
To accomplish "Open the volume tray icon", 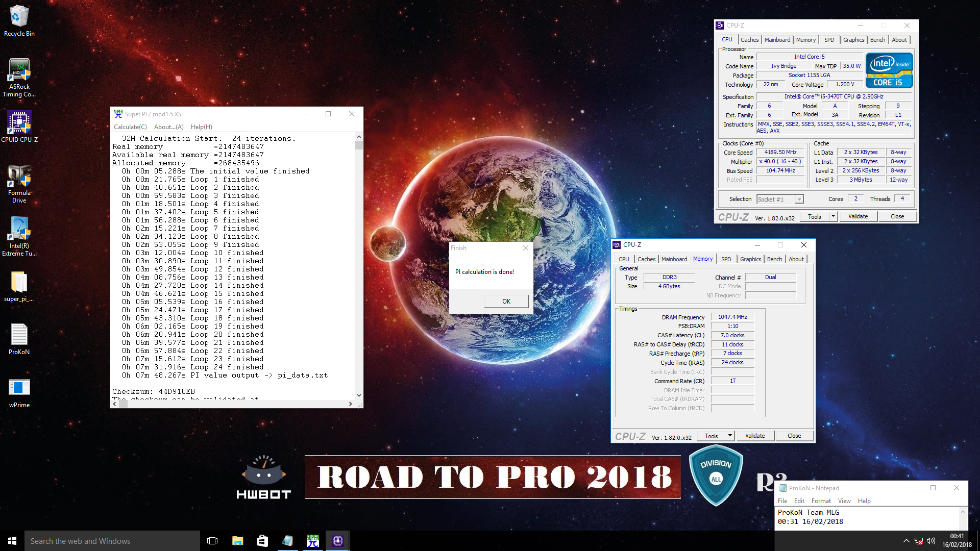I will [x=931, y=541].
